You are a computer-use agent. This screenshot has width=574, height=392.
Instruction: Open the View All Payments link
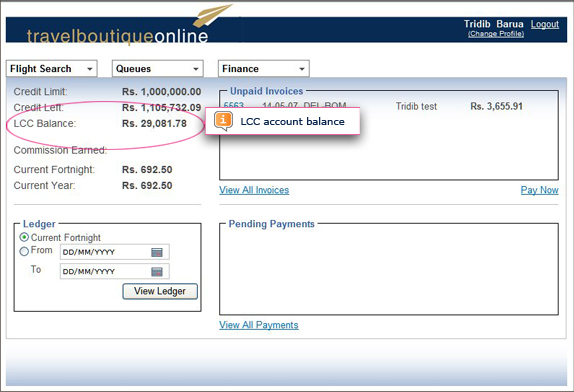coord(259,325)
